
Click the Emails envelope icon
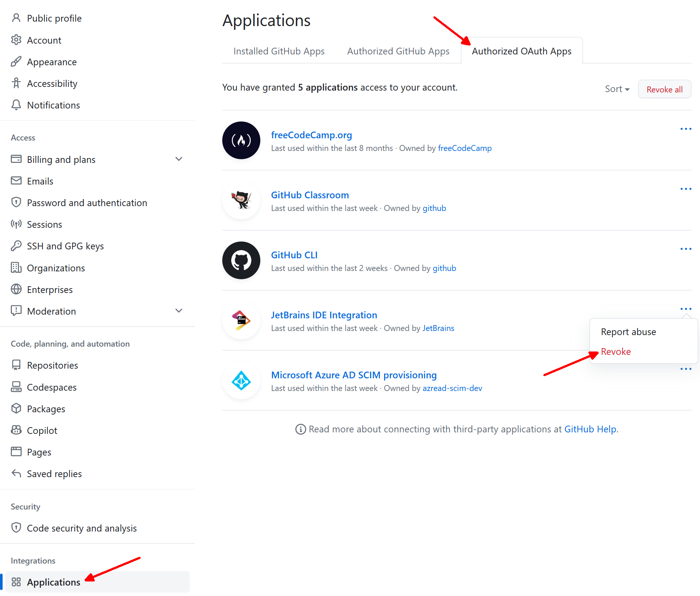coord(16,181)
